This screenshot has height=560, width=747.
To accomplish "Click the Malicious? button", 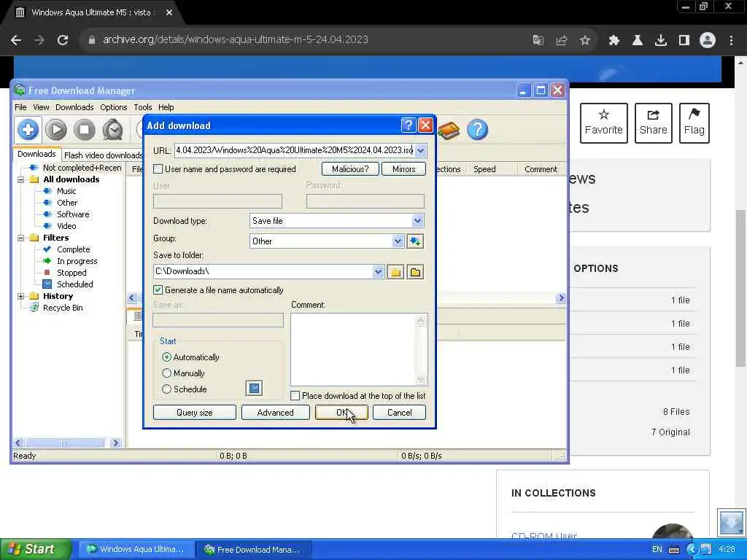I will pyautogui.click(x=350, y=169).
